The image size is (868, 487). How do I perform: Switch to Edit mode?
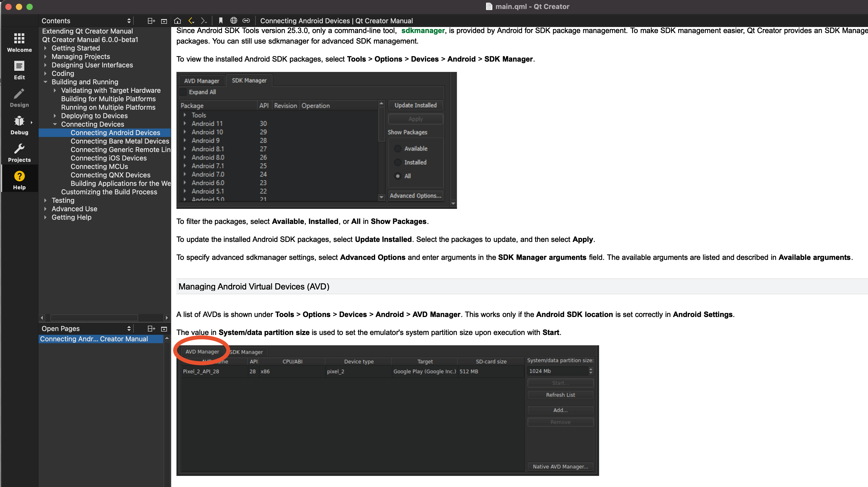coord(19,70)
